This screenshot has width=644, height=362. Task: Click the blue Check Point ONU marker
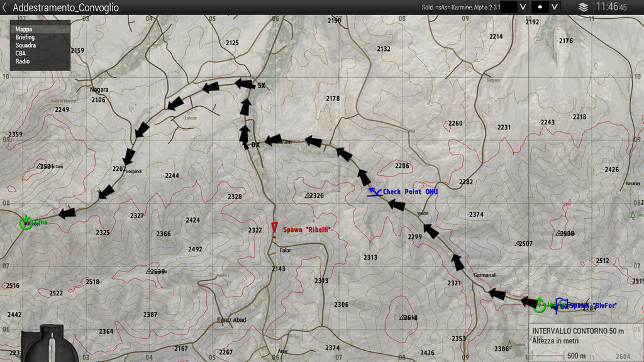point(376,192)
